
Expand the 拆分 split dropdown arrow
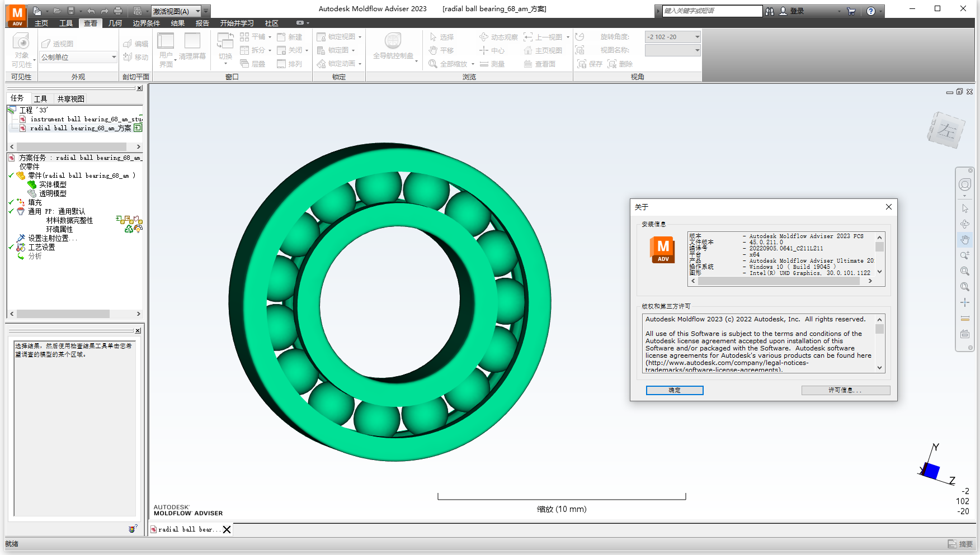click(x=270, y=50)
